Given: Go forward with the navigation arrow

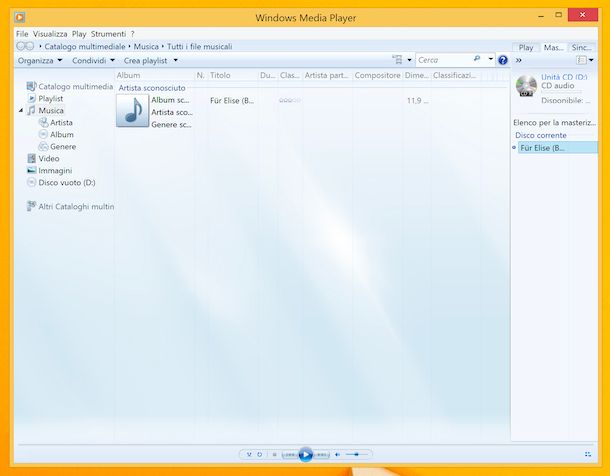Looking at the screenshot, I should coord(30,46).
